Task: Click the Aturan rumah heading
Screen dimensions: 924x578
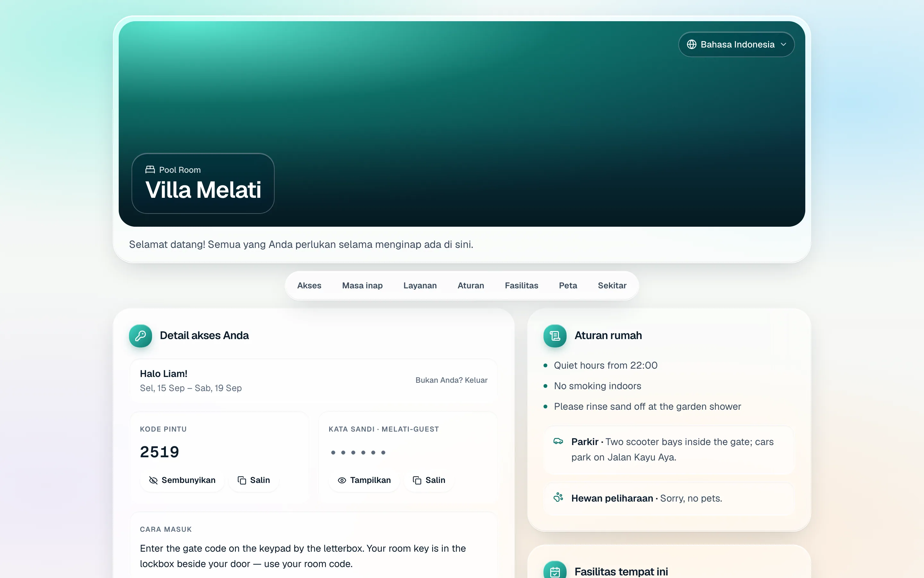Action: coord(608,336)
